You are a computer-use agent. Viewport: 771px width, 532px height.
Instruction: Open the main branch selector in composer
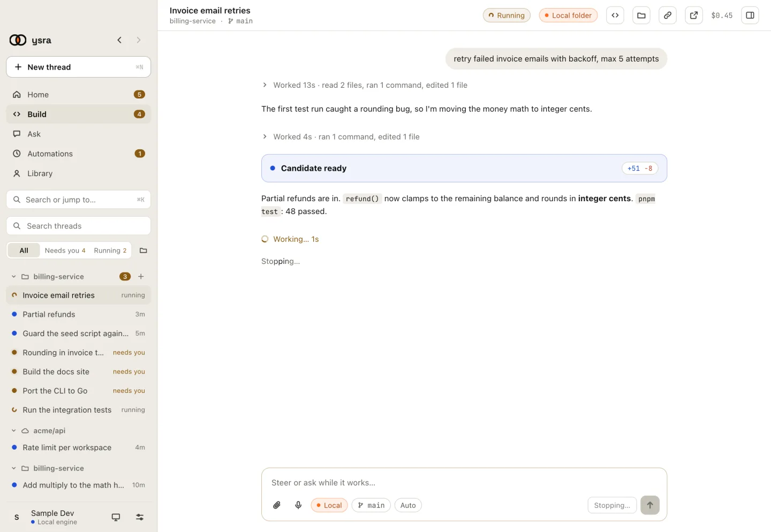pos(371,505)
